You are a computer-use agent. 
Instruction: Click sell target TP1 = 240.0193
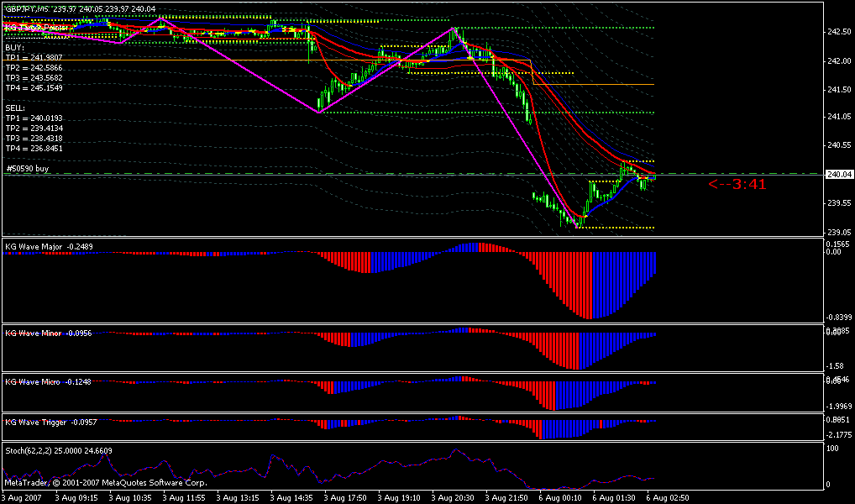click(34, 118)
